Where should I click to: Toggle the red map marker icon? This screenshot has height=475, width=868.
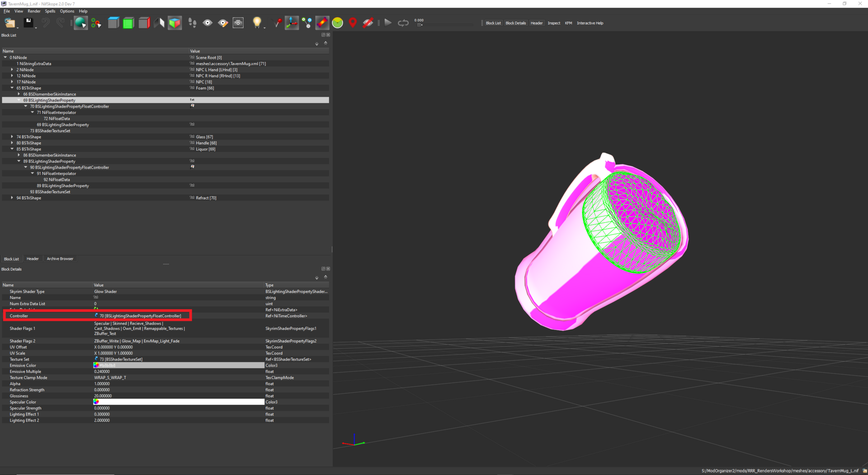(353, 23)
